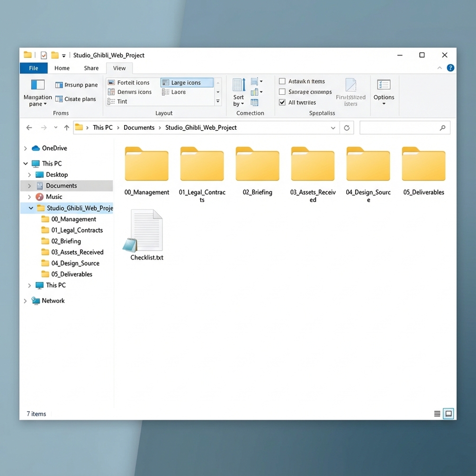The height and width of the screenshot is (476, 476).
Task: Select the Checklist.txt file
Action: (x=147, y=235)
